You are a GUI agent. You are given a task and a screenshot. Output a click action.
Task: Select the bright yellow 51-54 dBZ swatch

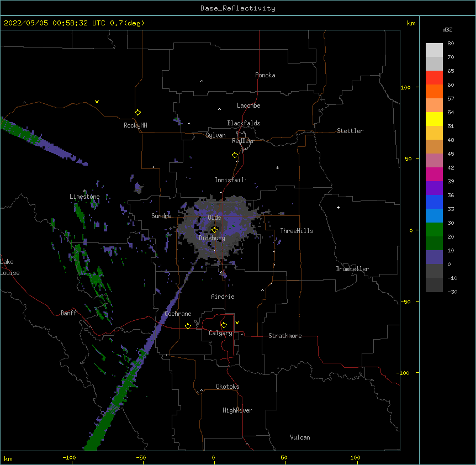(x=434, y=119)
